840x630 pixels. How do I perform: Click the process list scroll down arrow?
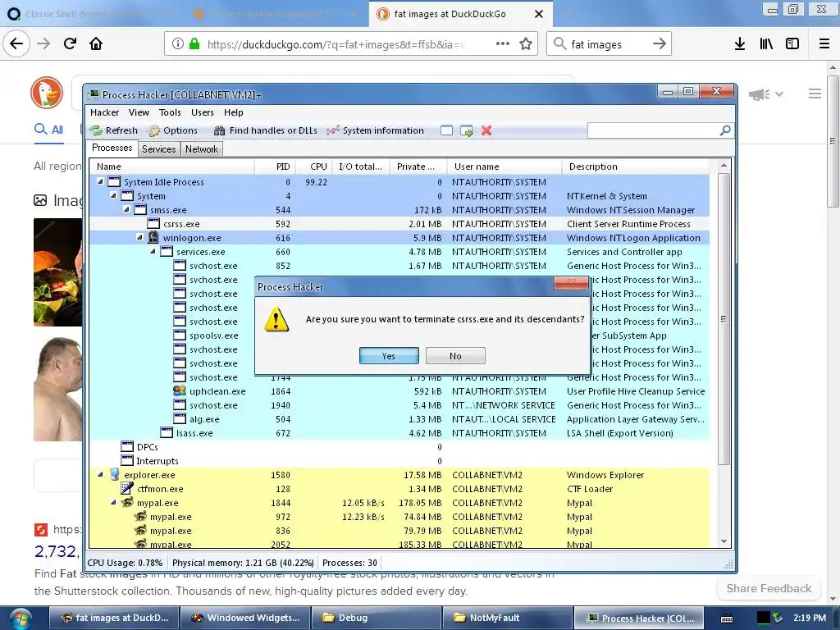[724, 541]
